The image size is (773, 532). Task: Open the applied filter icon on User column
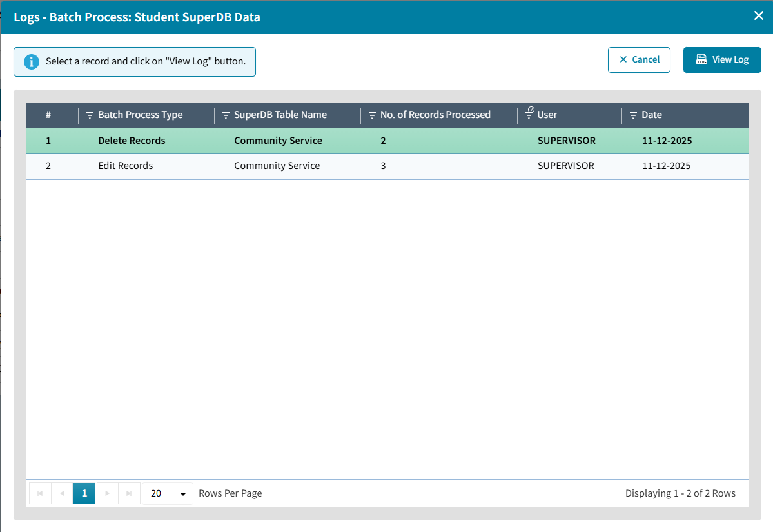coord(529,113)
